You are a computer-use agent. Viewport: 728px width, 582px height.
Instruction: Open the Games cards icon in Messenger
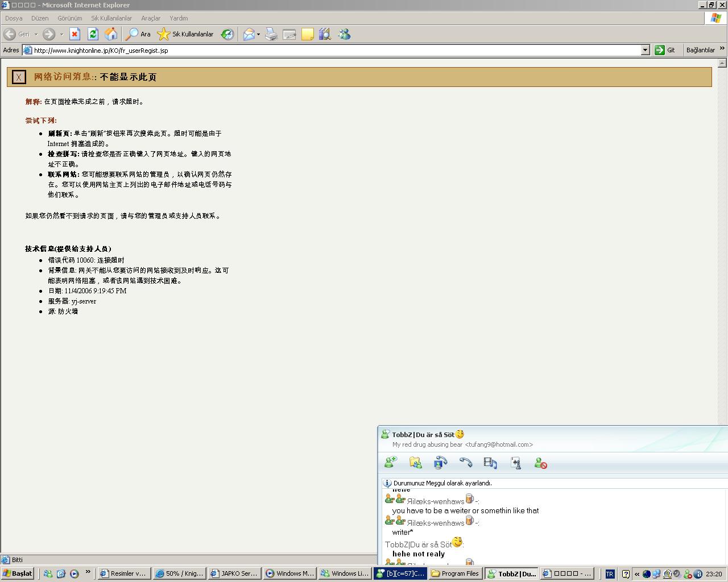[x=515, y=463]
